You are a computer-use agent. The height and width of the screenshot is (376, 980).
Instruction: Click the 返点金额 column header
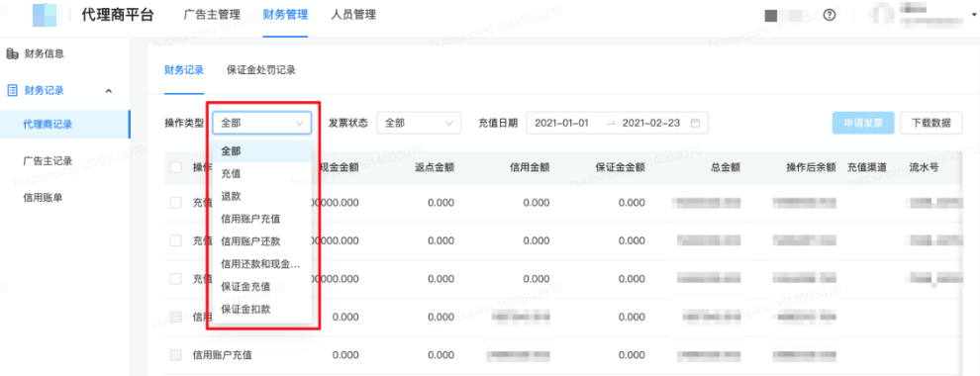point(435,167)
